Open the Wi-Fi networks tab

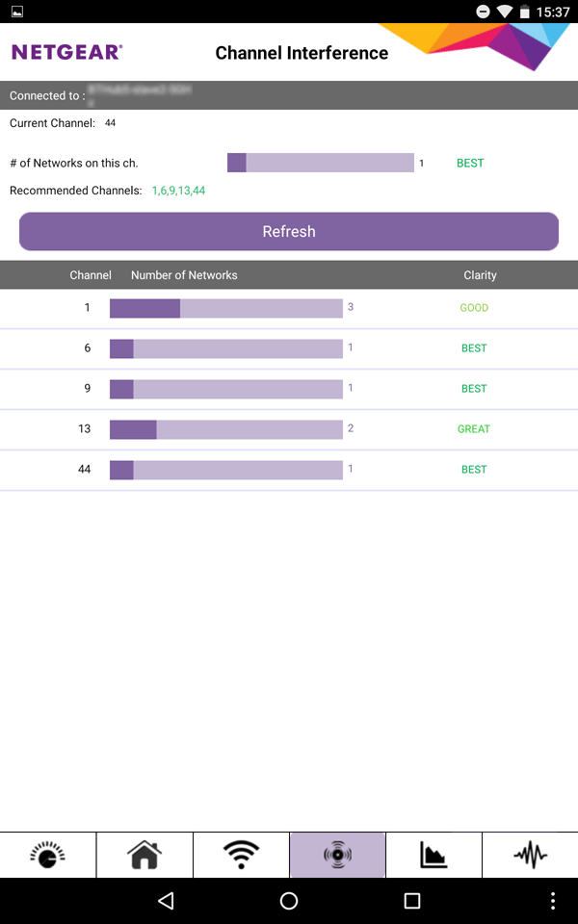coord(241,855)
